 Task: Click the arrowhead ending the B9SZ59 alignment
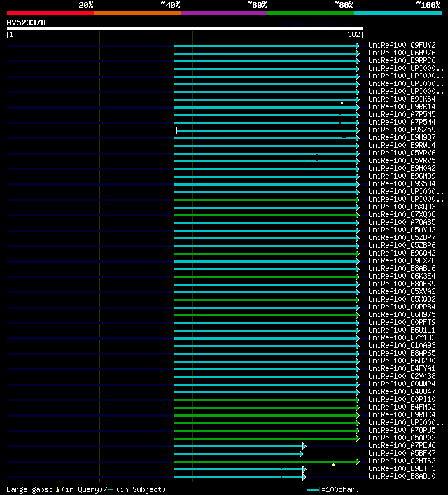(x=358, y=130)
